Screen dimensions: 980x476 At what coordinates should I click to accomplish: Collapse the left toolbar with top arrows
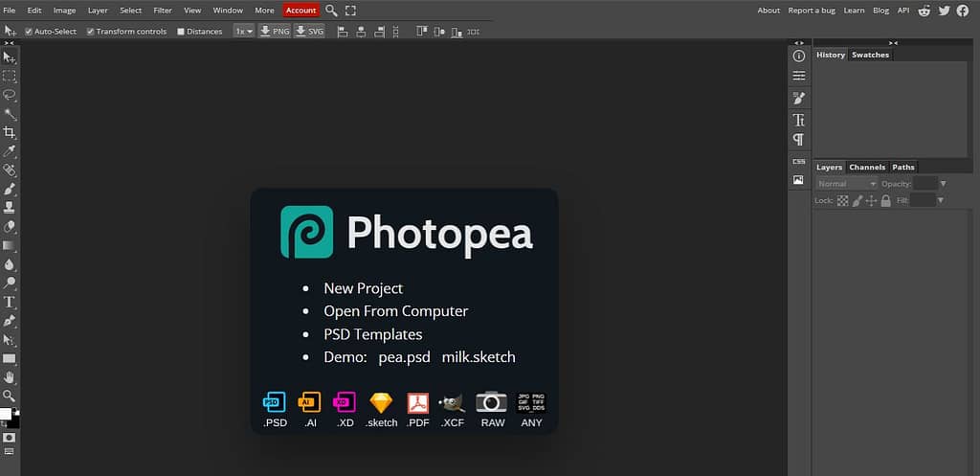pyautogui.click(x=10, y=42)
